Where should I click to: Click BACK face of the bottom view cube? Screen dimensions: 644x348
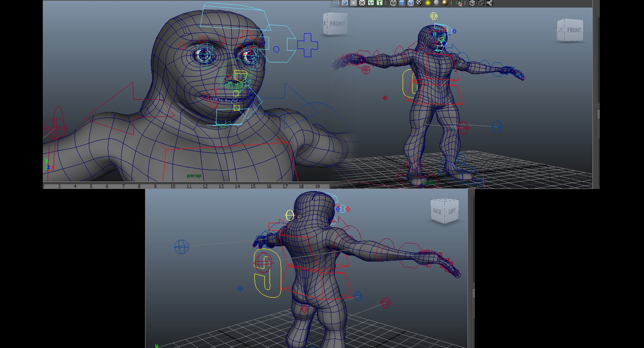pos(437,211)
